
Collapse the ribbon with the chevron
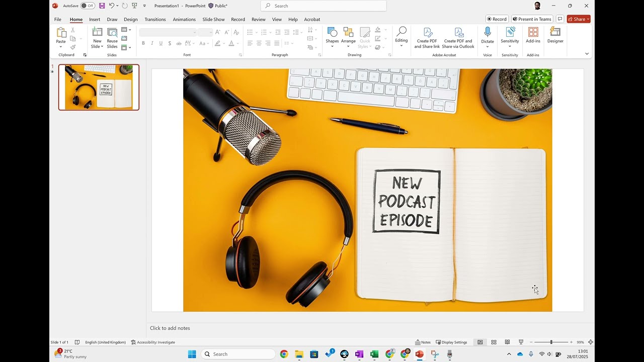tap(587, 54)
